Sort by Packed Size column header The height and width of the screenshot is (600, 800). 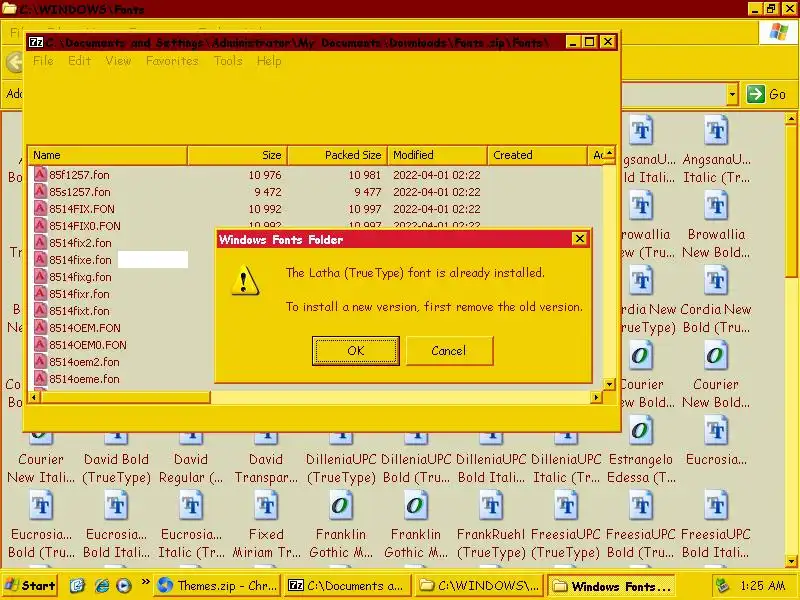(337, 155)
